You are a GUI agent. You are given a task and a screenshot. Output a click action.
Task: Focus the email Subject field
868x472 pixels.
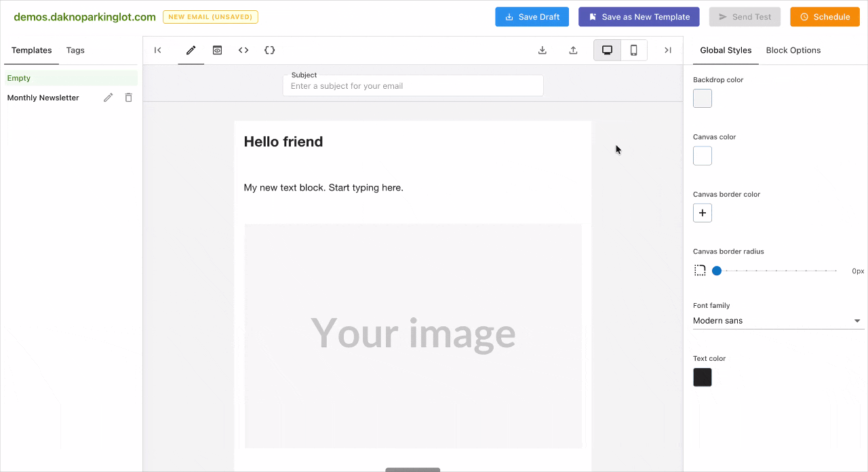click(413, 86)
